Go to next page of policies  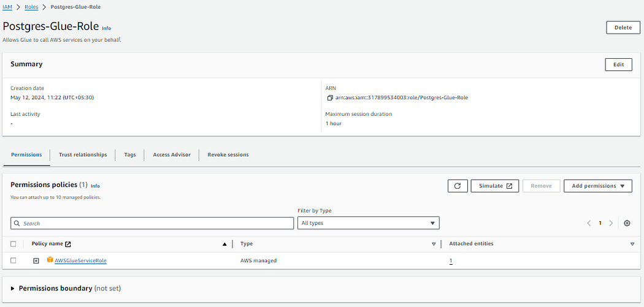point(611,223)
